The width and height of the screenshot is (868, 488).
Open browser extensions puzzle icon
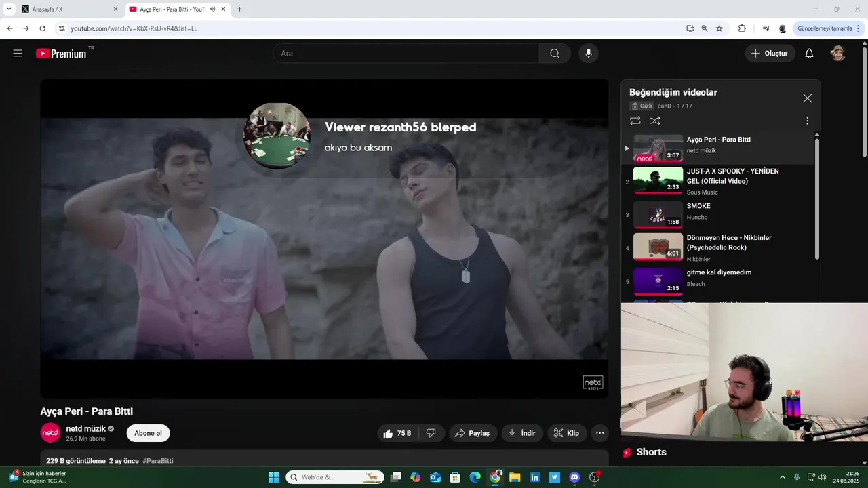[x=742, y=28]
